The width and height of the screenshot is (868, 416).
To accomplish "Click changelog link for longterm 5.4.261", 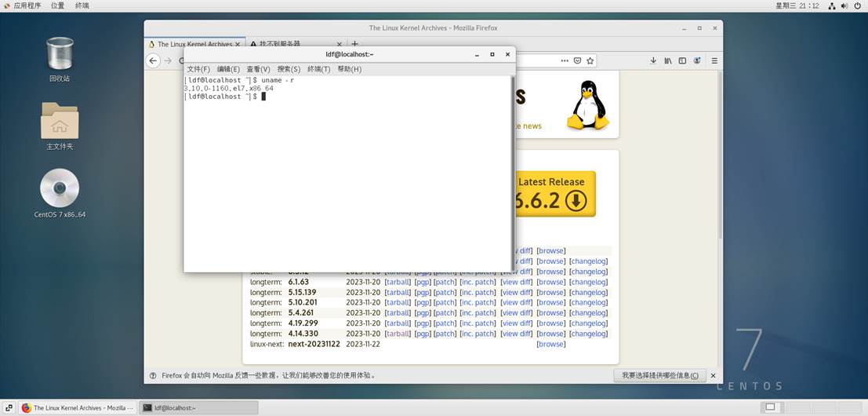I will 588,313.
